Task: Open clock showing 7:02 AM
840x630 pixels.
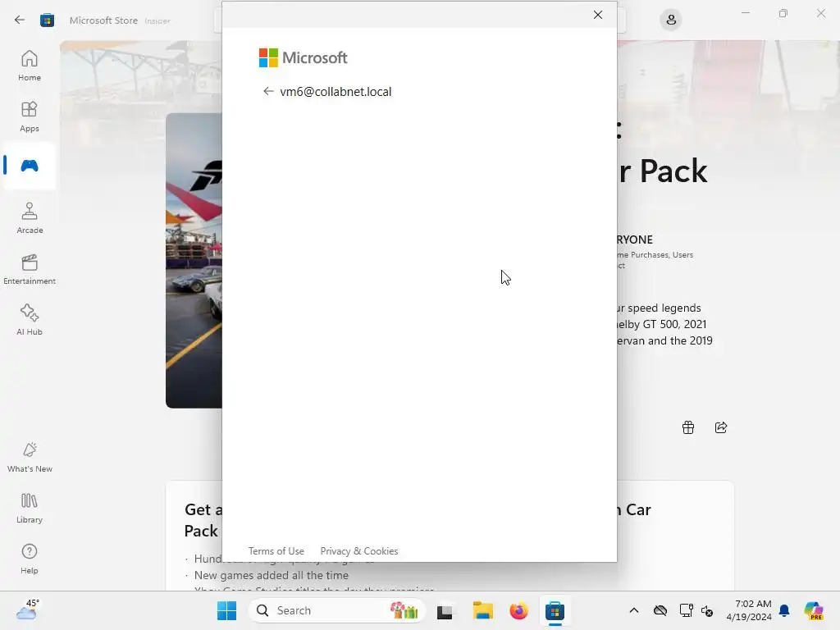Action: tap(749, 610)
